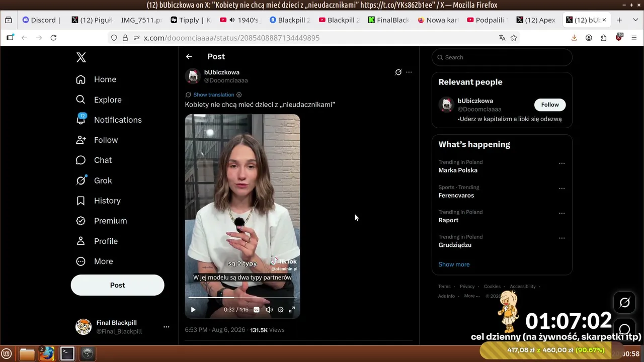The image size is (644, 362).
Task: Open bUbiczkowa profile avatar in the post
Action: coord(193,76)
